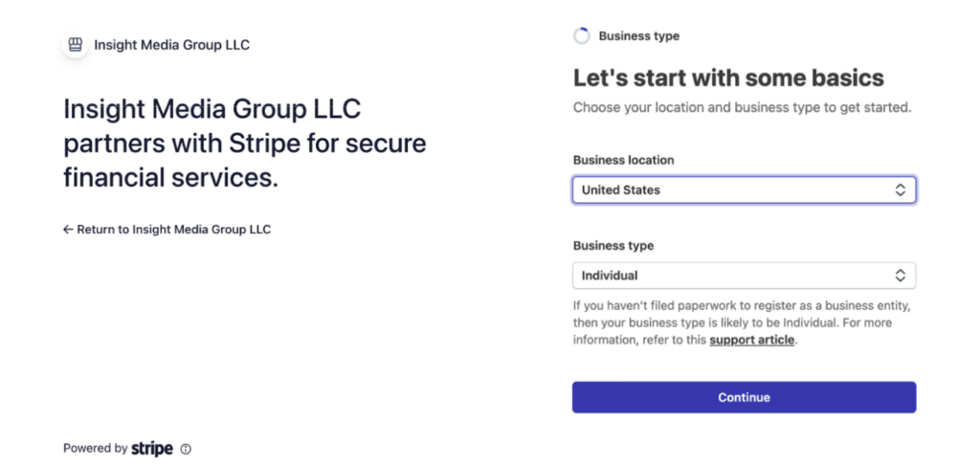Click the storefront icon beside the company name

76,45
